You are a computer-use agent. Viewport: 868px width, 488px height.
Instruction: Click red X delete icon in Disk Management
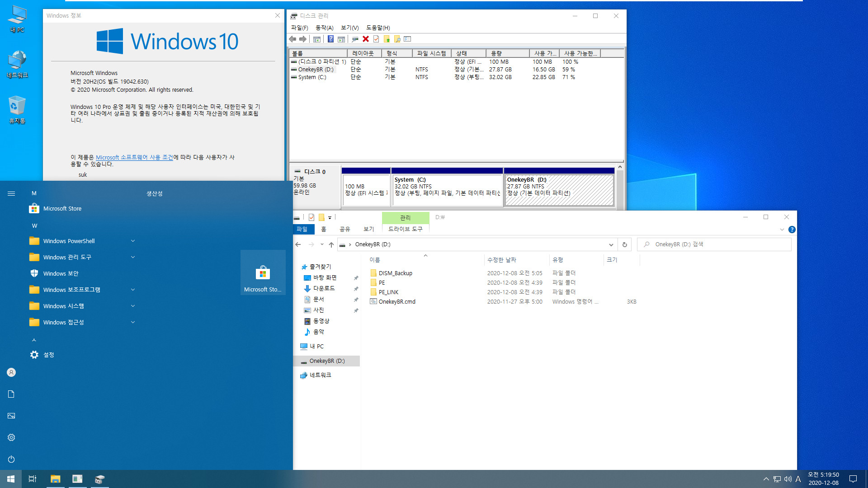[366, 39]
